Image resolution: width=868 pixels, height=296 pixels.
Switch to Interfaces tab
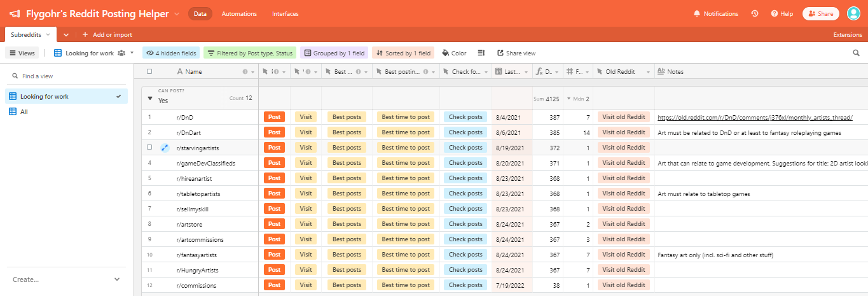coord(286,13)
